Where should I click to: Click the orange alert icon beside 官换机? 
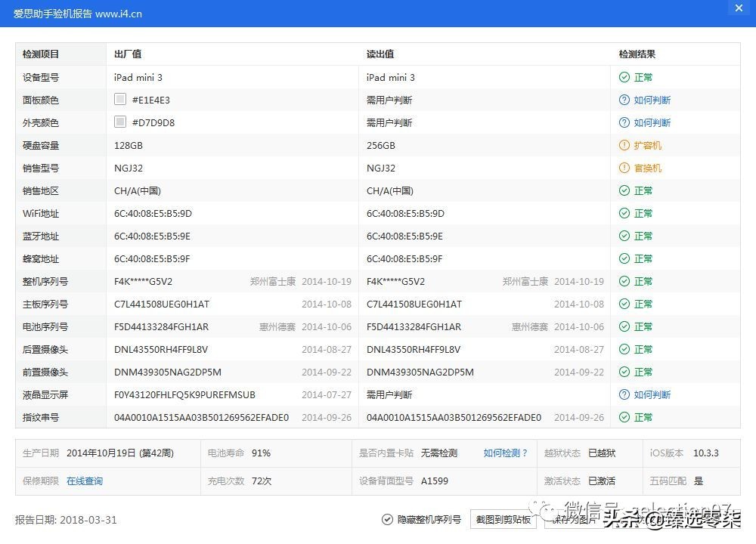click(x=624, y=168)
